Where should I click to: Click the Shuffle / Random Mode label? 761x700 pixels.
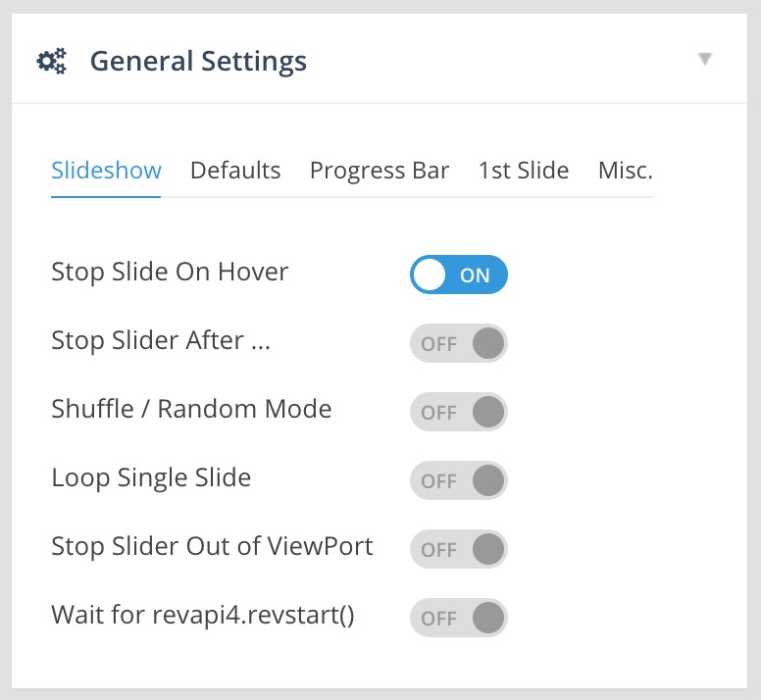coord(191,409)
